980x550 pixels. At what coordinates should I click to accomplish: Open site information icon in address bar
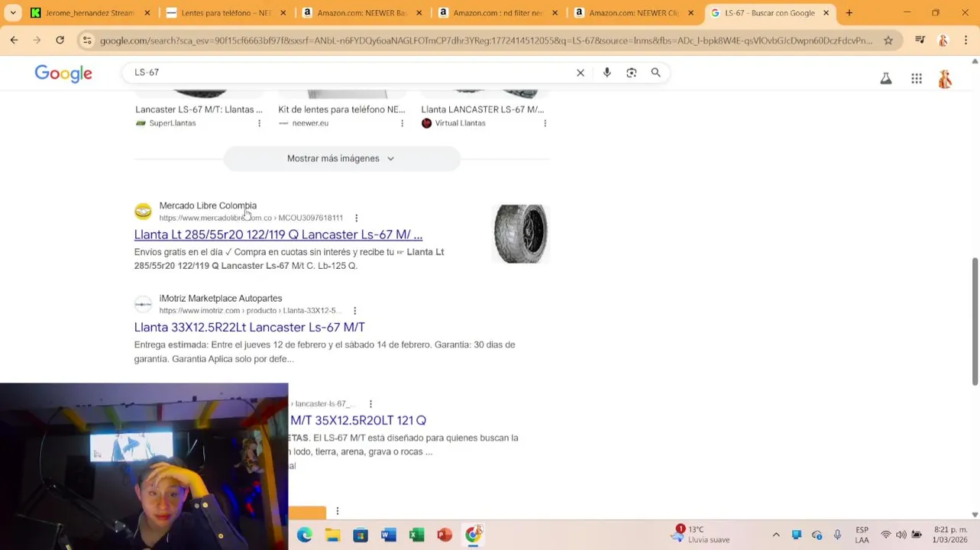coord(87,40)
